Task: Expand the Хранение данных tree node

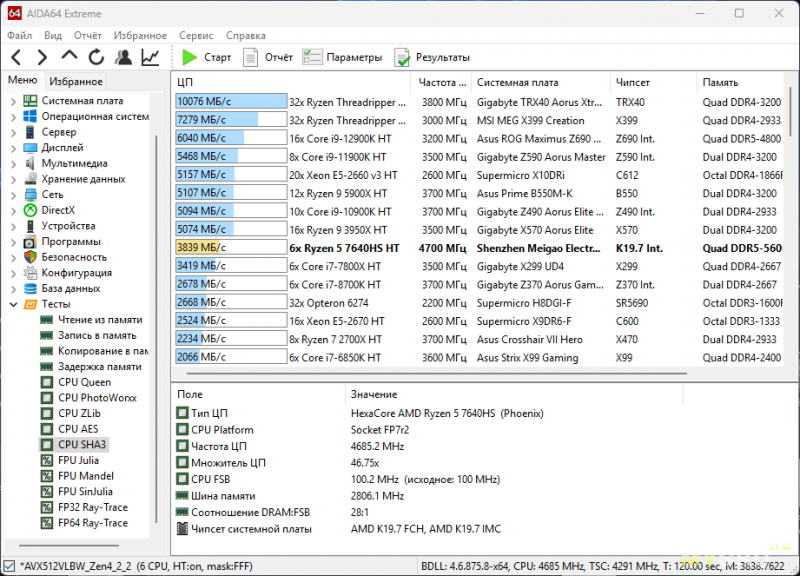Action: pyautogui.click(x=13, y=180)
